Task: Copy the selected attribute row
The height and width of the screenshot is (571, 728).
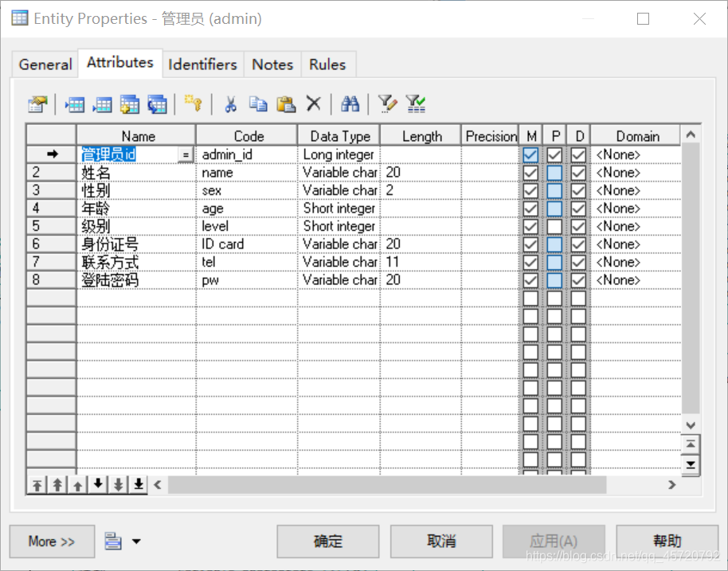Action: [258, 104]
